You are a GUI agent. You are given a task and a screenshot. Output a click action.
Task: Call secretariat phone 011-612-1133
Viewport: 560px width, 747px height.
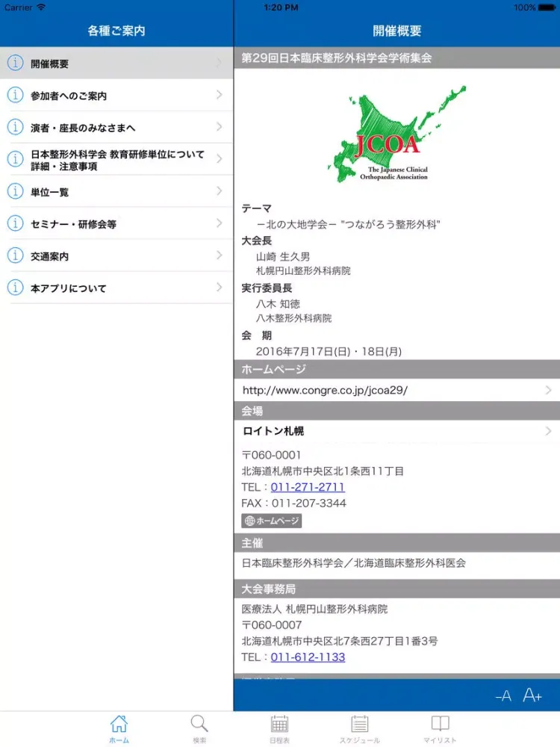coord(308,657)
